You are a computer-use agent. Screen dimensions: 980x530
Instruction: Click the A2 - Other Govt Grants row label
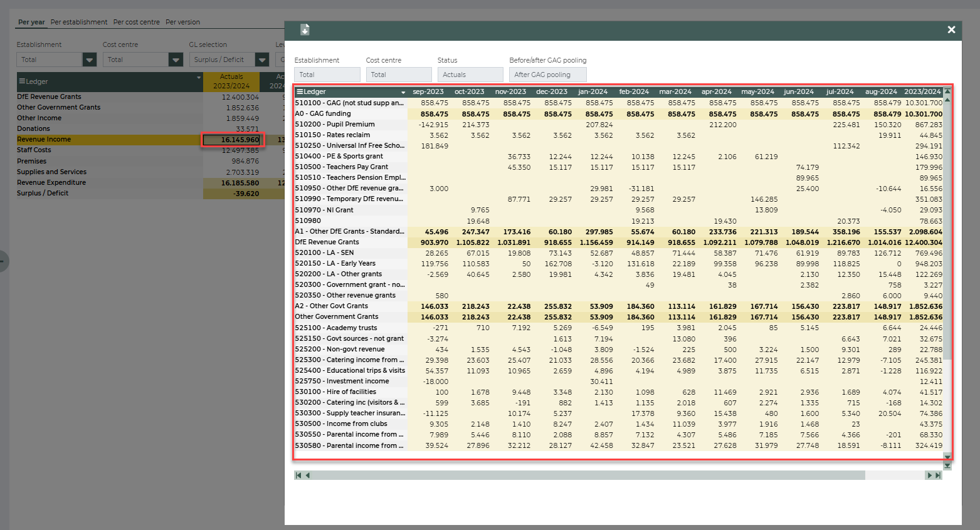tap(332, 306)
